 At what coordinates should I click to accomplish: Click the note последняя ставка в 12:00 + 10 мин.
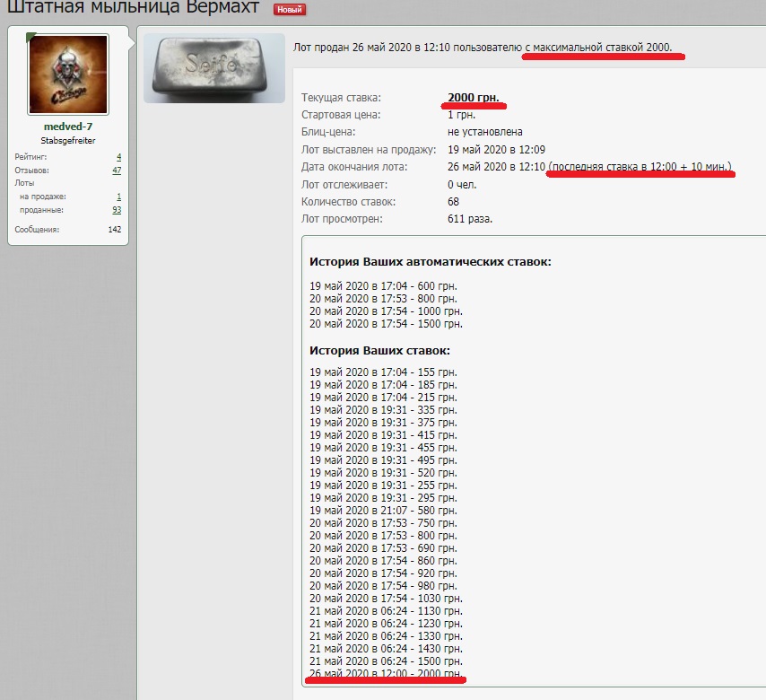[640, 167]
